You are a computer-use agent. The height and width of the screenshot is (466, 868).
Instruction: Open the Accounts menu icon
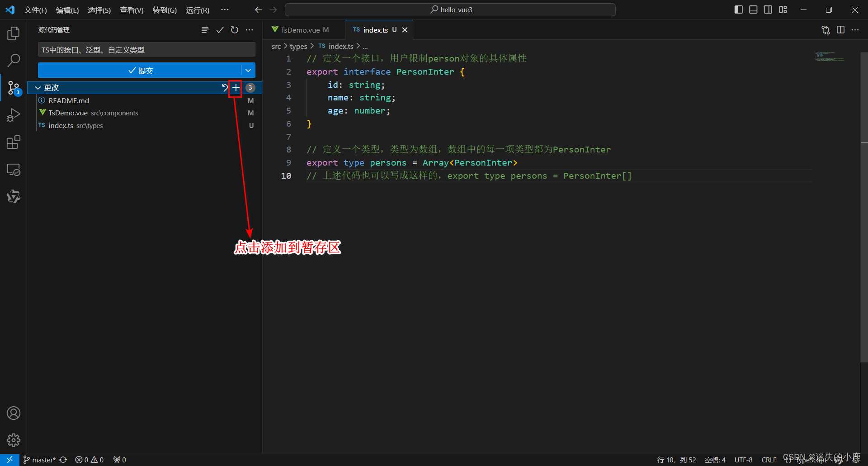coord(14,413)
